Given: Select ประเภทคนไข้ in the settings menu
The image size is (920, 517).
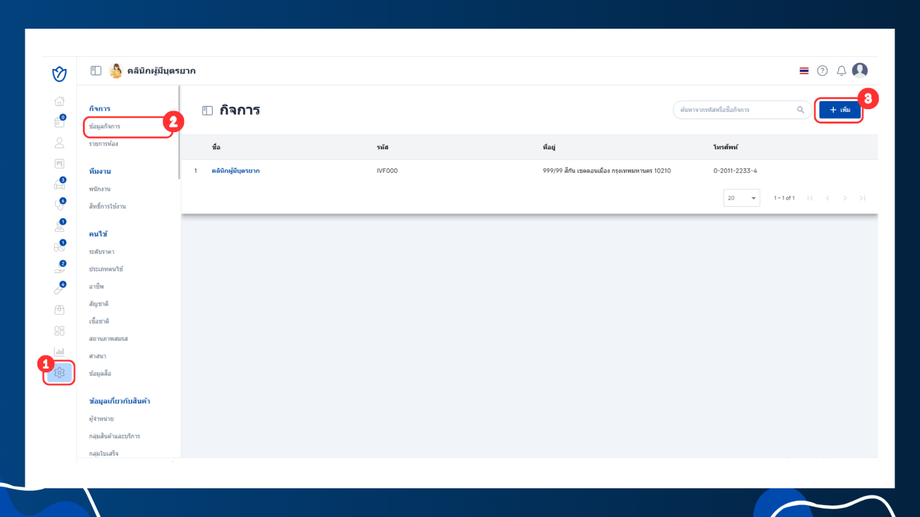Looking at the screenshot, I should coord(106,269).
